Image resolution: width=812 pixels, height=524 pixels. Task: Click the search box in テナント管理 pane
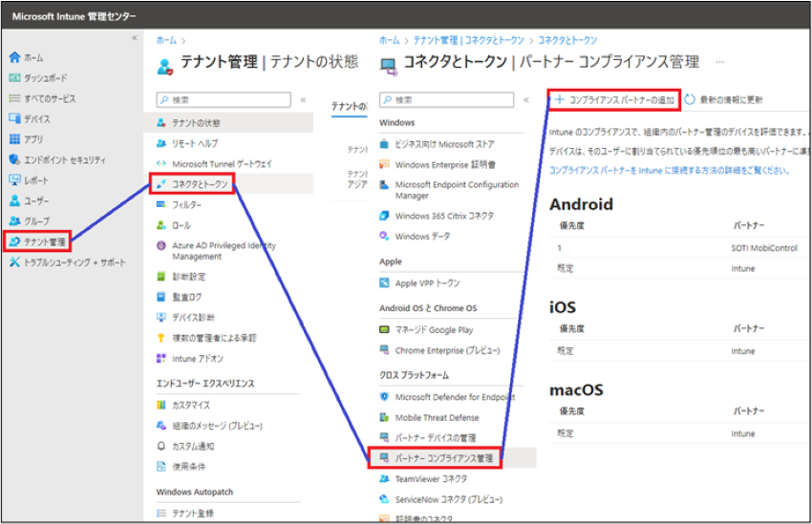pyautogui.click(x=224, y=100)
